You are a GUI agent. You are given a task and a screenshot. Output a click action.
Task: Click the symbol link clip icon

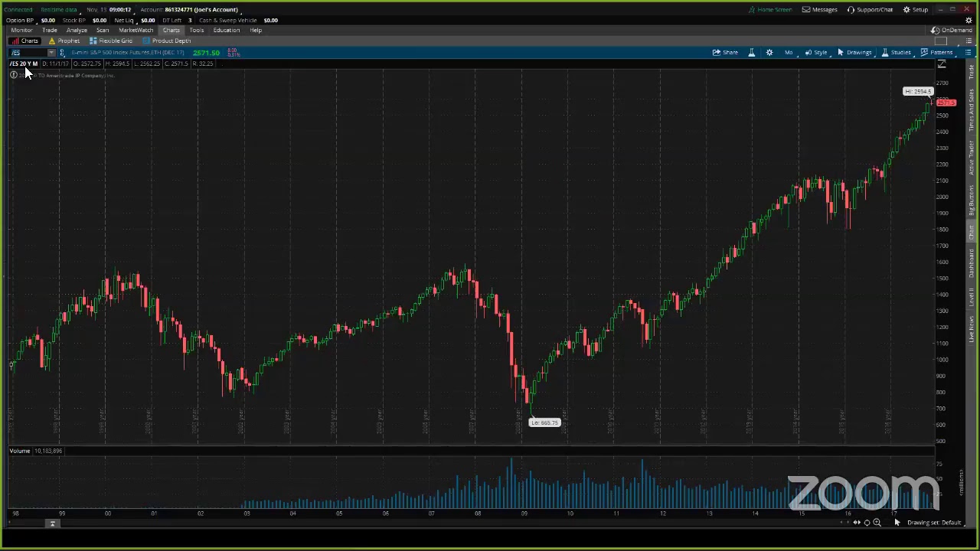pyautogui.click(x=62, y=52)
